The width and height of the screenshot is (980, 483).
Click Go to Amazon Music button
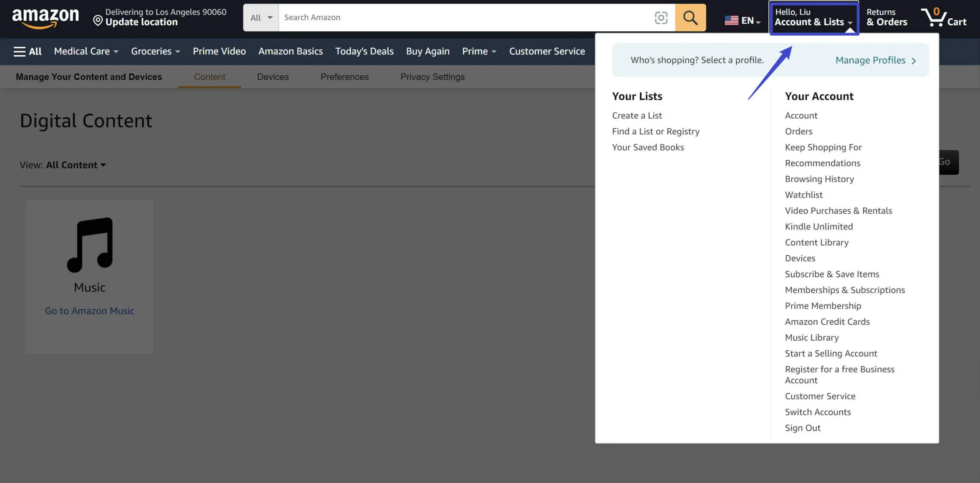pos(89,310)
